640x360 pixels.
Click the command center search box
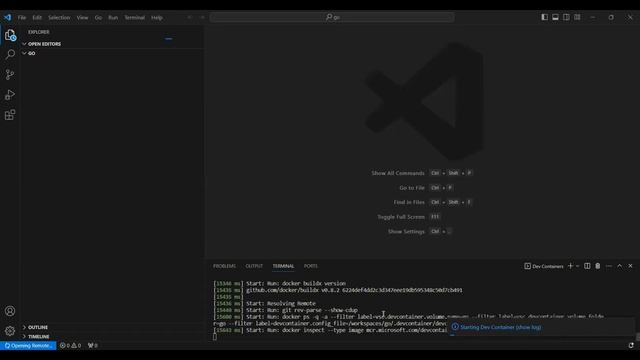click(x=332, y=17)
